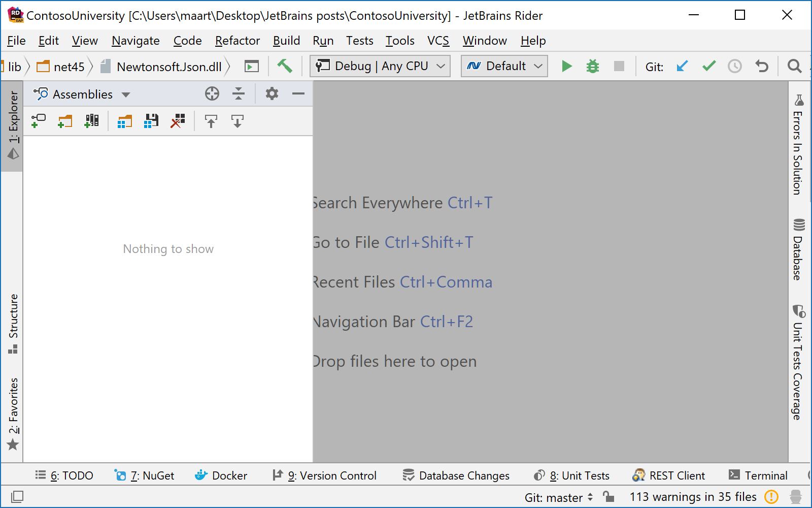Open the Terminal tool window
Image resolution: width=812 pixels, height=508 pixels.
758,475
